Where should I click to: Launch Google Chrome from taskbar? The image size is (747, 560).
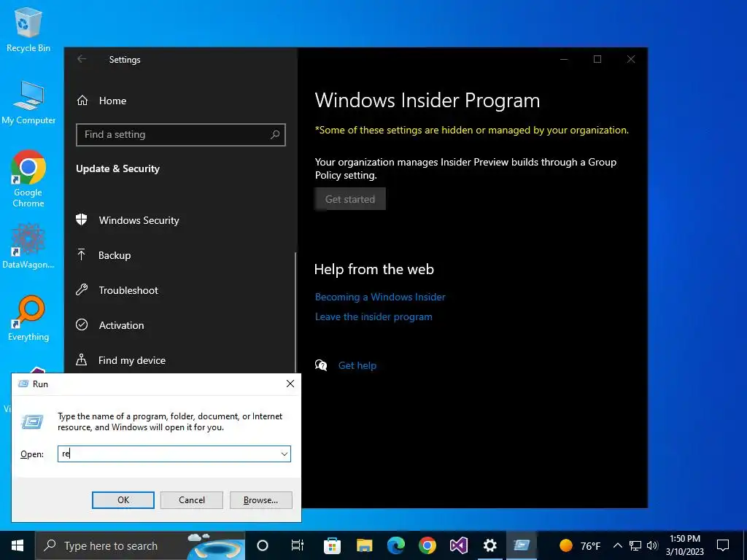427,545
